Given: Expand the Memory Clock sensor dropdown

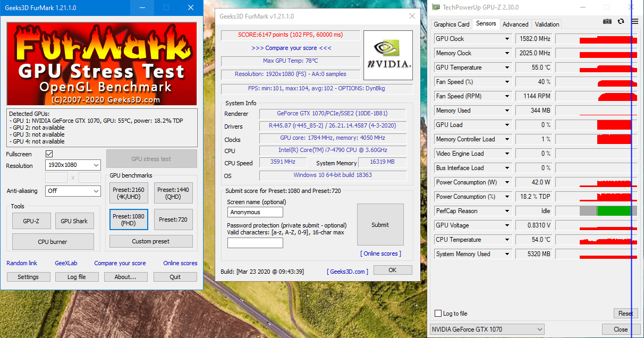Looking at the screenshot, I should click(507, 53).
